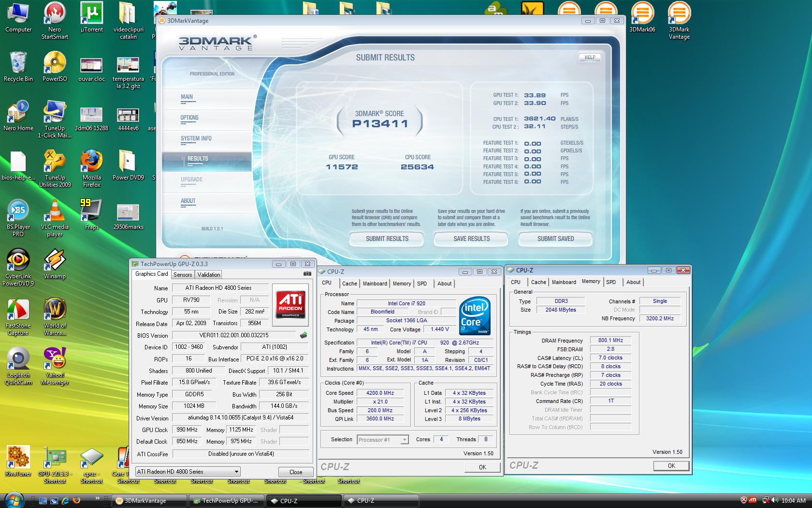Open RivaTuner desktop shortcut
This screenshot has width=812, height=508.
coord(18,462)
